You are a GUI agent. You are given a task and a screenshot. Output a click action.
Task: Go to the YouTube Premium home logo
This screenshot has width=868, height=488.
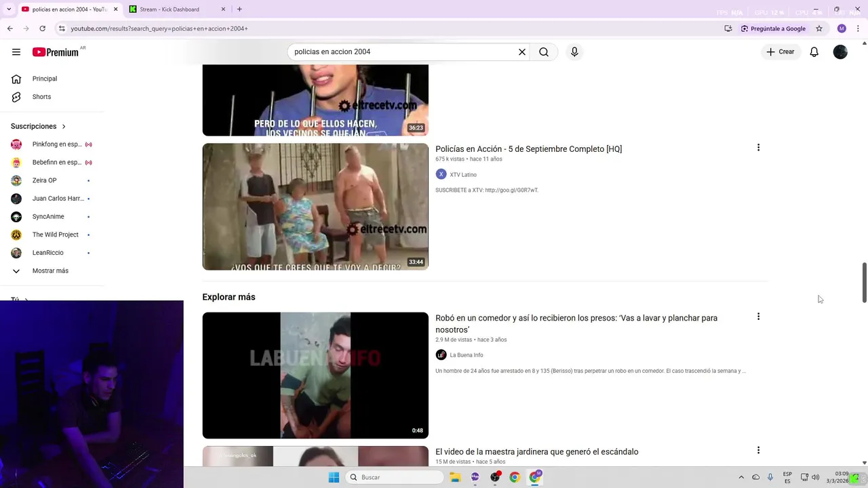pos(56,52)
